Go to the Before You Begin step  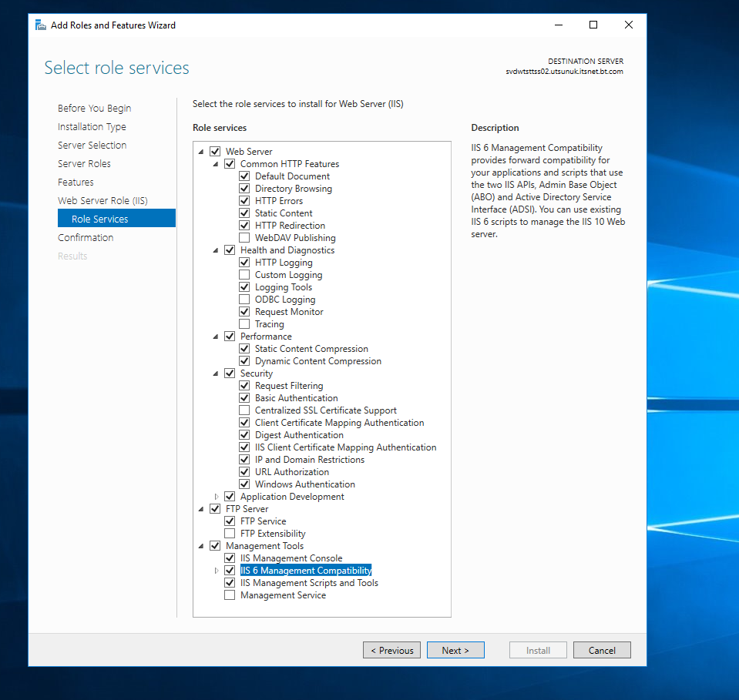point(94,108)
